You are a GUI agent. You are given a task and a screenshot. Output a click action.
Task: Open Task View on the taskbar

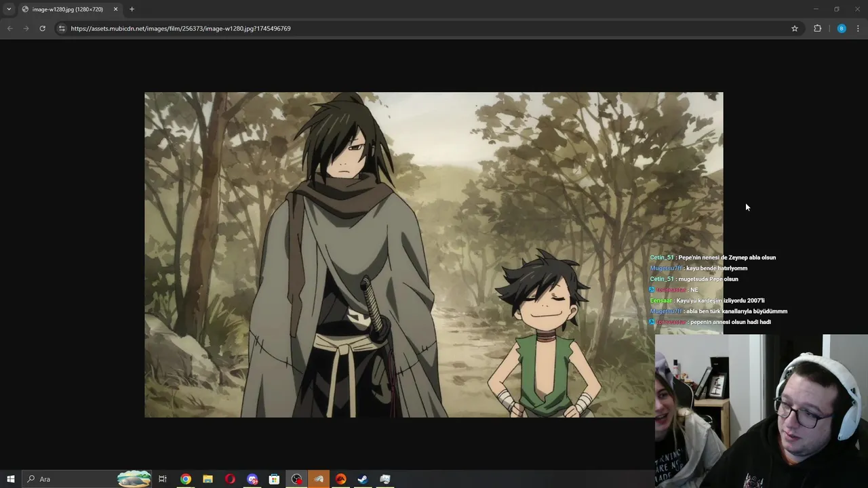pyautogui.click(x=163, y=479)
